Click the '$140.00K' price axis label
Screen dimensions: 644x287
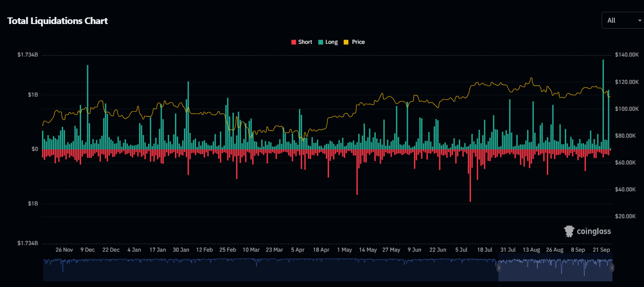626,55
